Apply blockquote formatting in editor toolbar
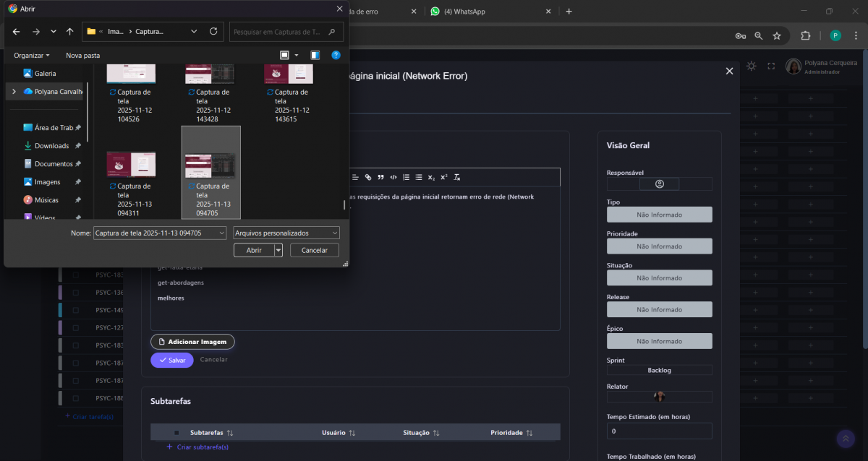The width and height of the screenshot is (868, 461). point(380,177)
